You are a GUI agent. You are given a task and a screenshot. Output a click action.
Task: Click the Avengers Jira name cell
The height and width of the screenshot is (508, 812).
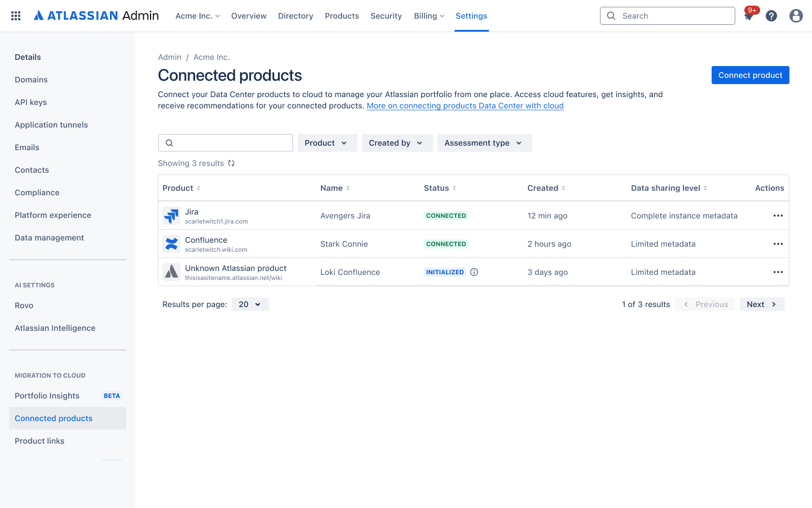pos(345,216)
